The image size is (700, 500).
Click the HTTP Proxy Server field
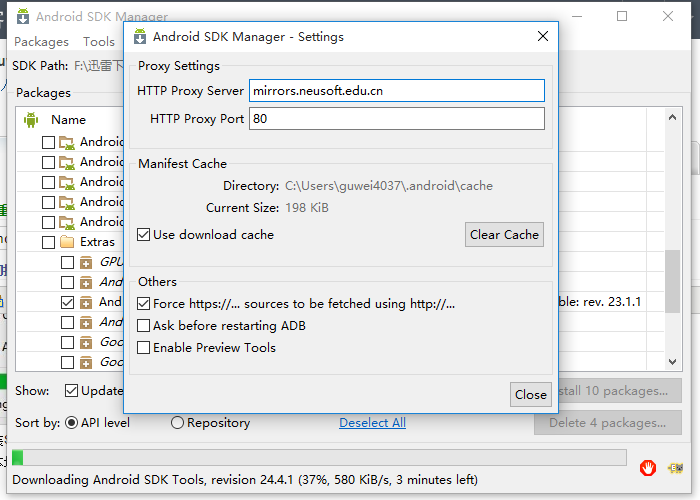click(x=397, y=91)
